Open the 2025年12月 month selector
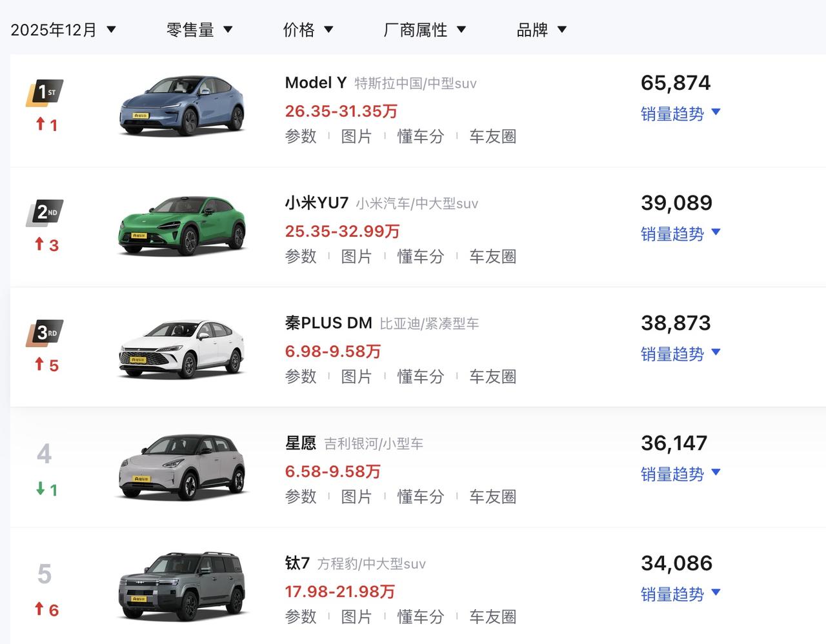Image resolution: width=826 pixels, height=644 pixels. point(61,29)
